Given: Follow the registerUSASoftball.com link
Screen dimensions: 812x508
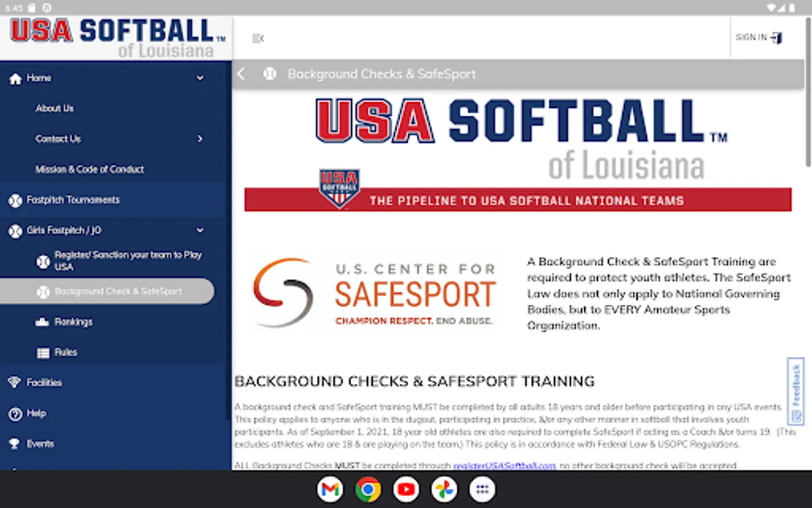Looking at the screenshot, I should 504,466.
